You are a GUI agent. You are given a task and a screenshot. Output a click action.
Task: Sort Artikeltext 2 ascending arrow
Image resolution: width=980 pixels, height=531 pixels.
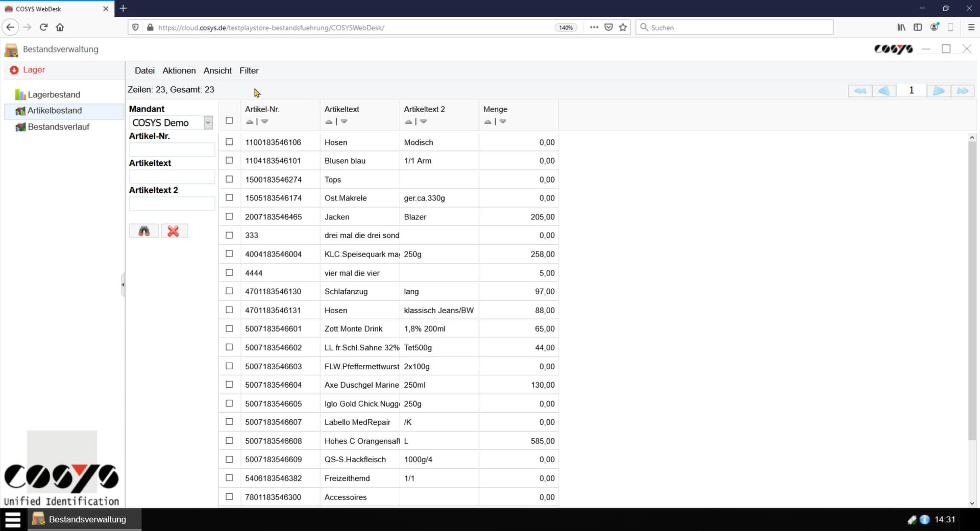(408, 121)
